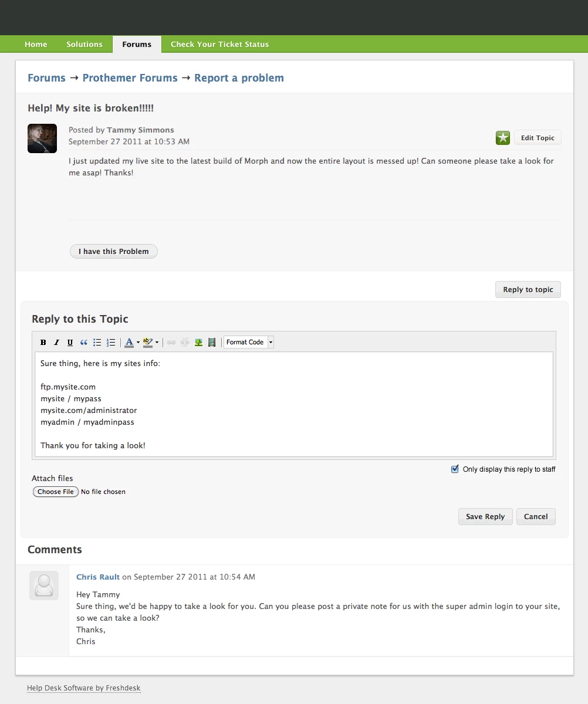Open Check Your Ticket Status tab
Viewport: 588px width, 704px height.
click(219, 44)
